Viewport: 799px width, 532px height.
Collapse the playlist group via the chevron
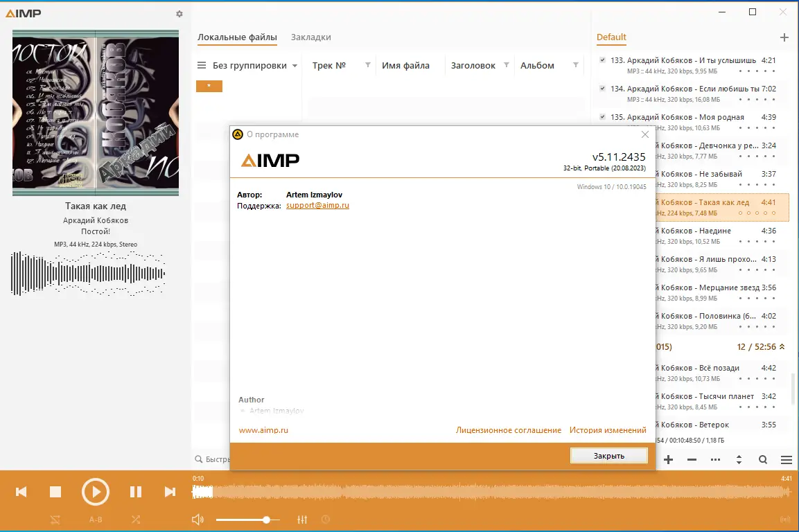pyautogui.click(x=782, y=346)
